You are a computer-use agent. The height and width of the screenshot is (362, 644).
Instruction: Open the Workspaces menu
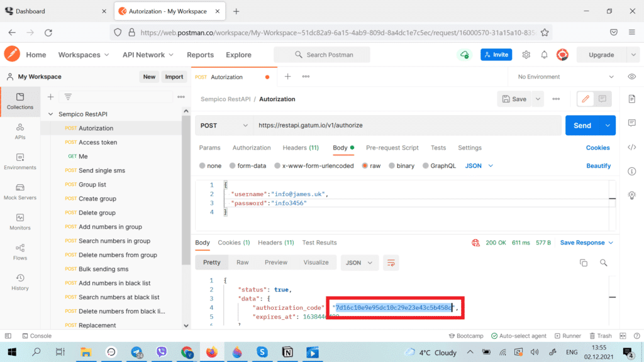(x=84, y=55)
